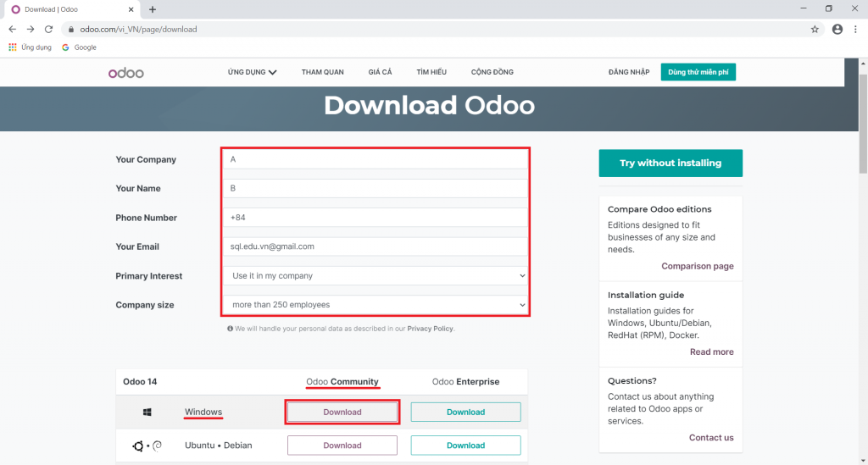This screenshot has width=868, height=465.
Task: Download Odoo Enterprise for Ubuntu Debian
Action: (x=465, y=445)
